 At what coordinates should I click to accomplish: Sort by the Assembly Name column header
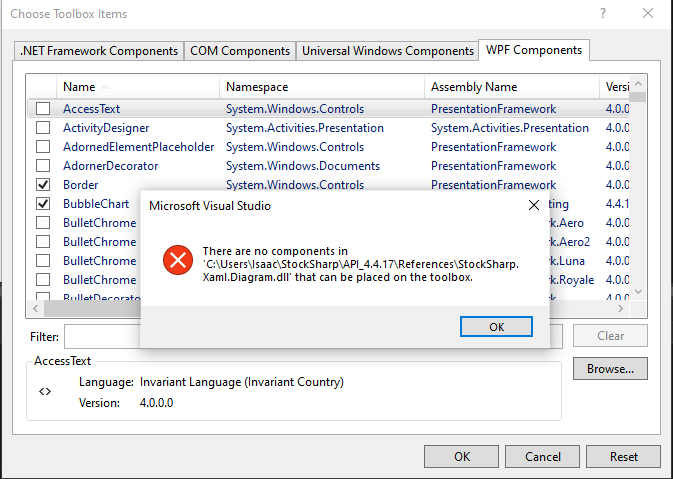[x=512, y=87]
